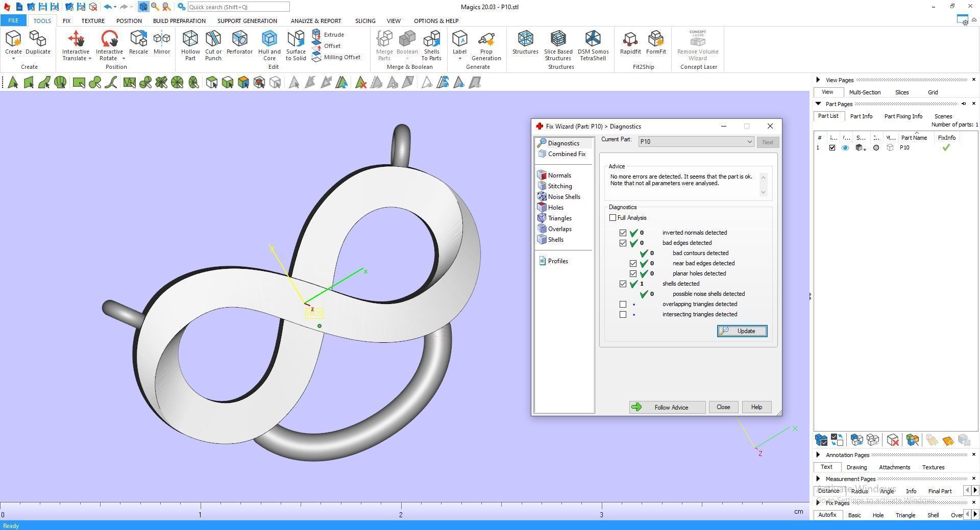Click the Advice text scrollbar down arrow
This screenshot has height=530, width=980.
click(x=763, y=192)
